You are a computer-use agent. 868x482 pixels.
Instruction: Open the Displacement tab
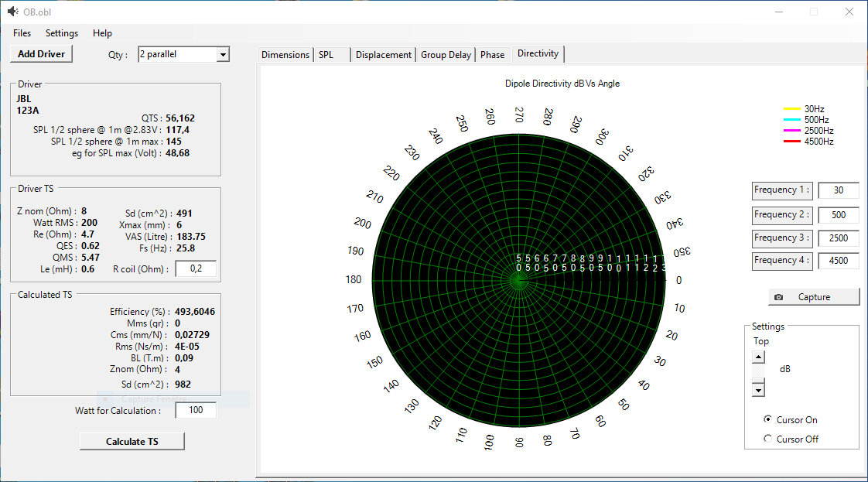[384, 55]
